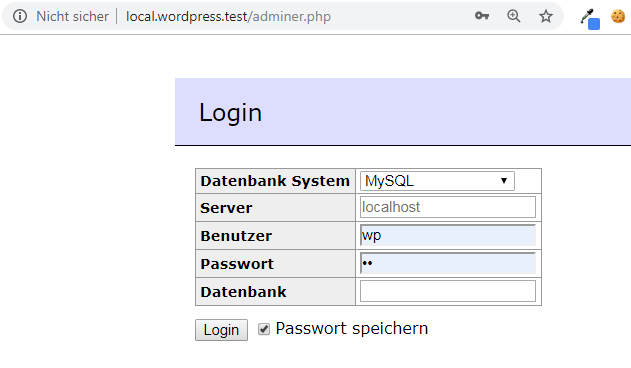Click the Benutzer field containing wp
Screen dimensions: 631x368
pos(448,235)
